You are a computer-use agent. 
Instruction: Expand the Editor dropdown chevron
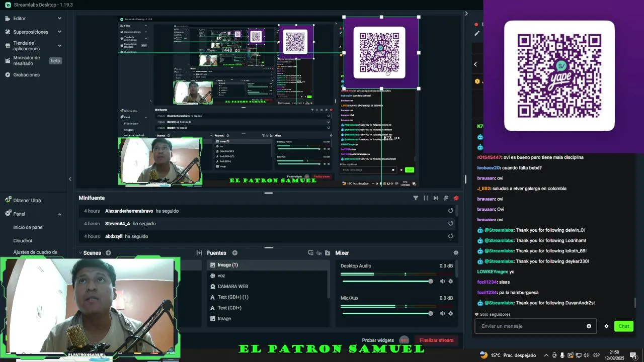[59, 19]
